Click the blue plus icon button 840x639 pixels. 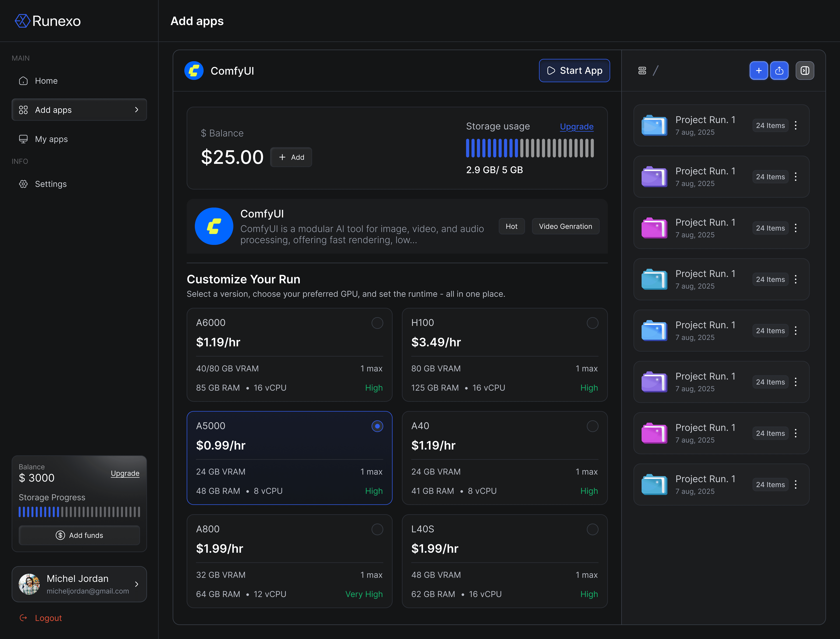pos(758,71)
